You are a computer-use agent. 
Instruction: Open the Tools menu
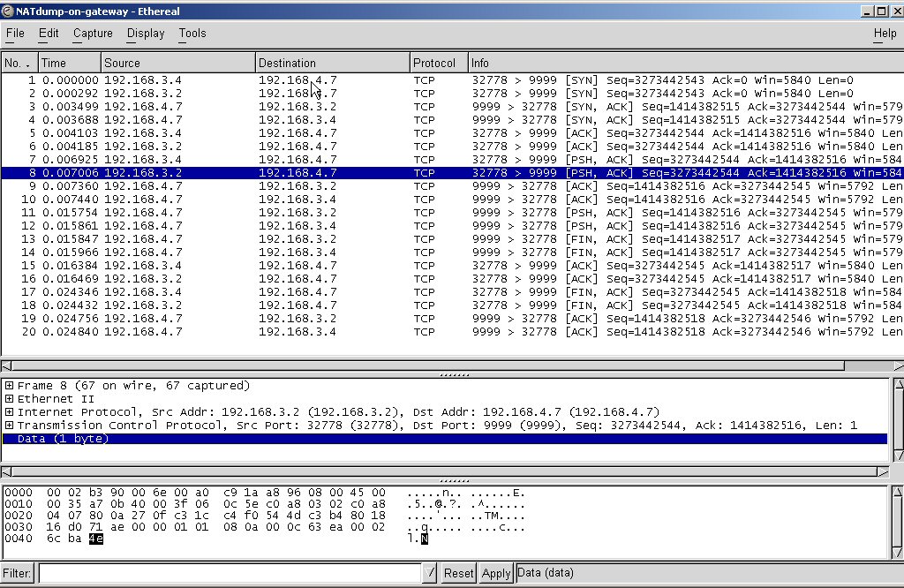coord(192,34)
